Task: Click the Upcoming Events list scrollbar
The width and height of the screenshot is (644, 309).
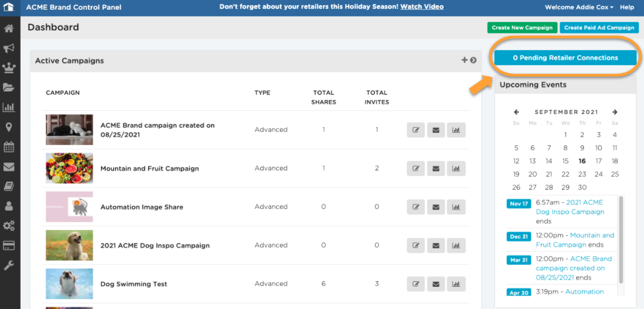Action: click(621, 240)
